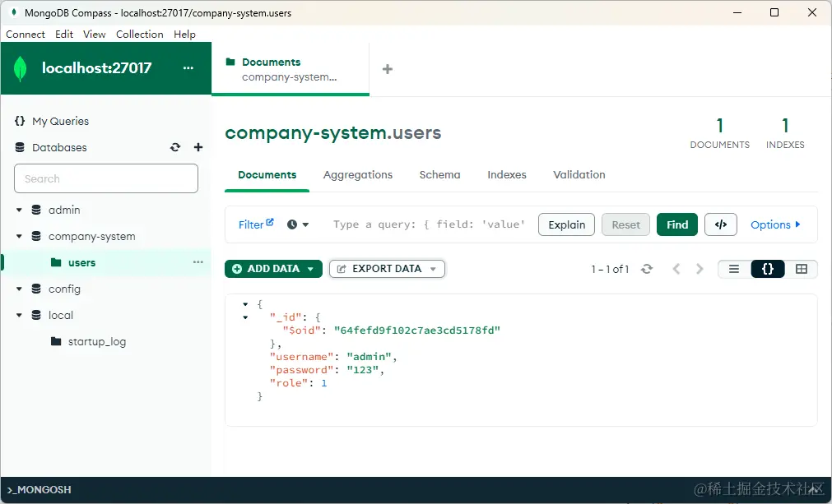Click the DOCUMENTS count stat
The height and width of the screenshot is (504, 832).
(719, 133)
